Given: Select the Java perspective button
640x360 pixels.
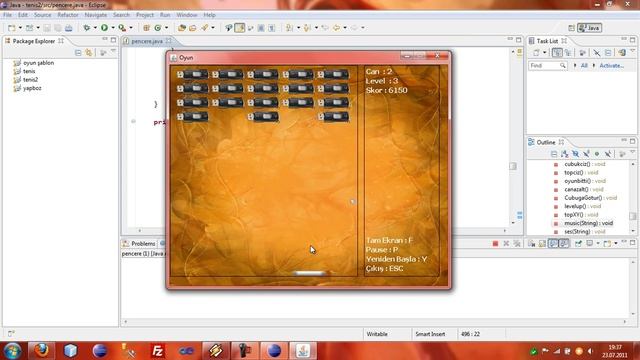Looking at the screenshot, I should (589, 28).
